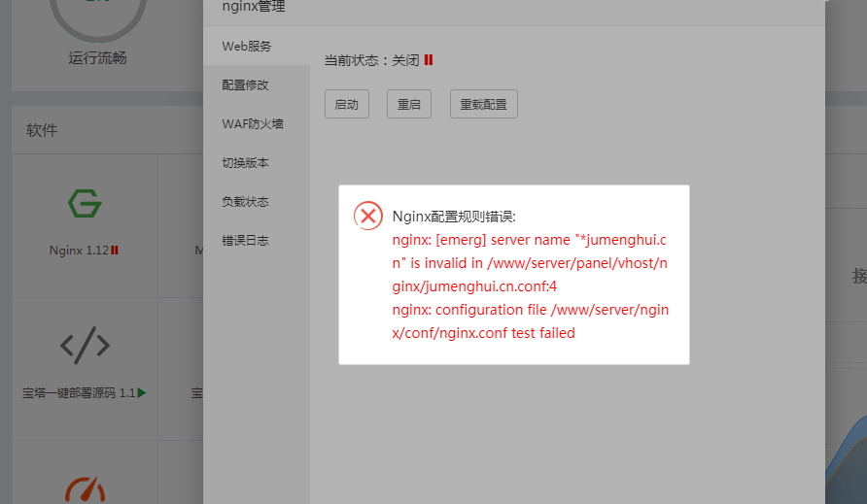Click the nginx管理 dialog title
Image resolution: width=867 pixels, height=504 pixels.
tap(254, 7)
